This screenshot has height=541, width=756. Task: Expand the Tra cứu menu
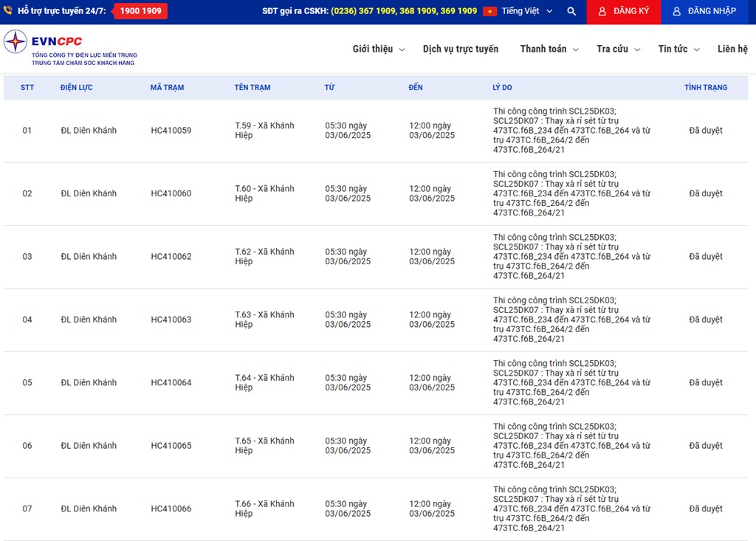coord(618,49)
